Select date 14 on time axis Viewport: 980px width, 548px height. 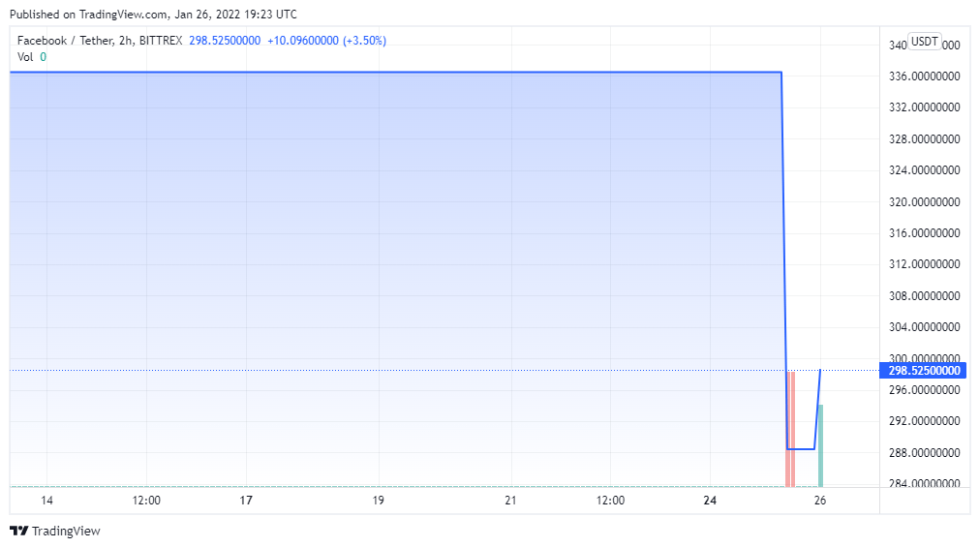[x=46, y=501]
